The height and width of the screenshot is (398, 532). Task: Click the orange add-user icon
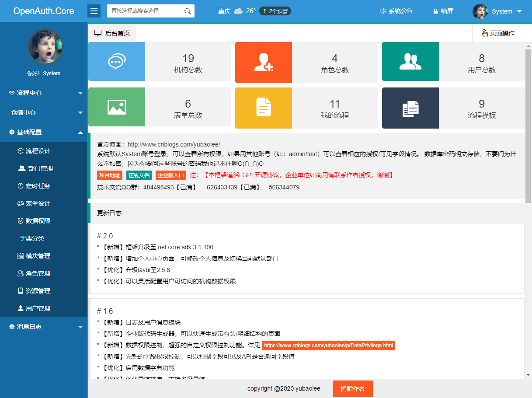(264, 62)
